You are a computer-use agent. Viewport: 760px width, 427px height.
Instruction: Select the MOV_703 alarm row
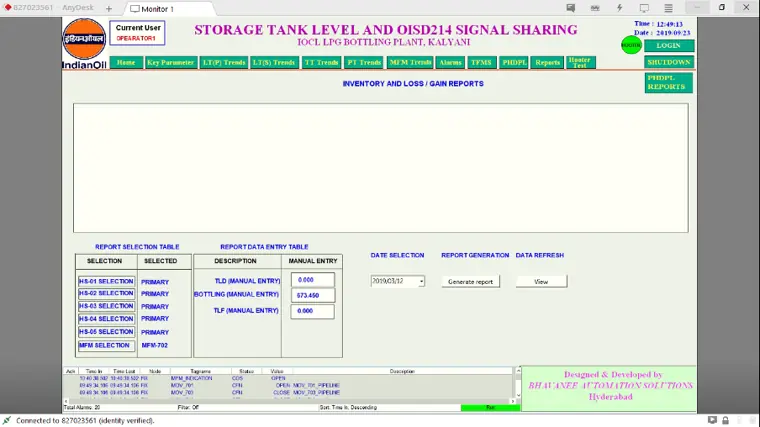tap(288, 393)
